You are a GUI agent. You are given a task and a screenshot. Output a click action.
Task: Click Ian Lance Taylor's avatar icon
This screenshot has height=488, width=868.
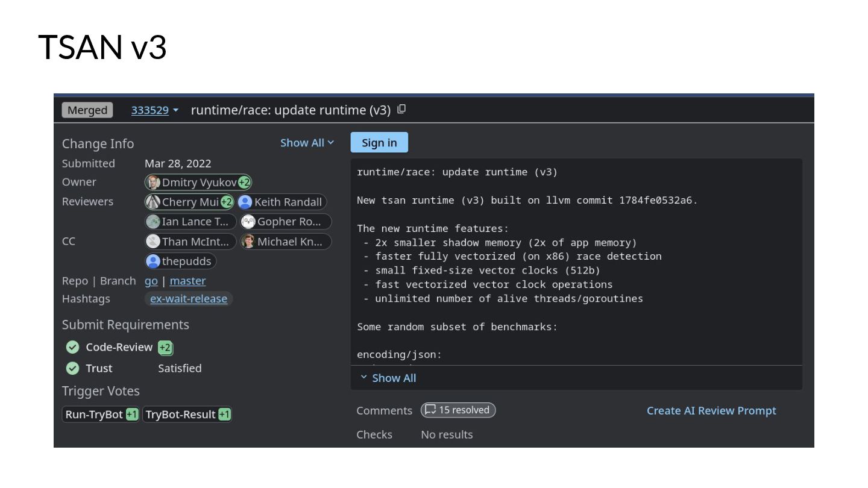click(x=154, y=222)
